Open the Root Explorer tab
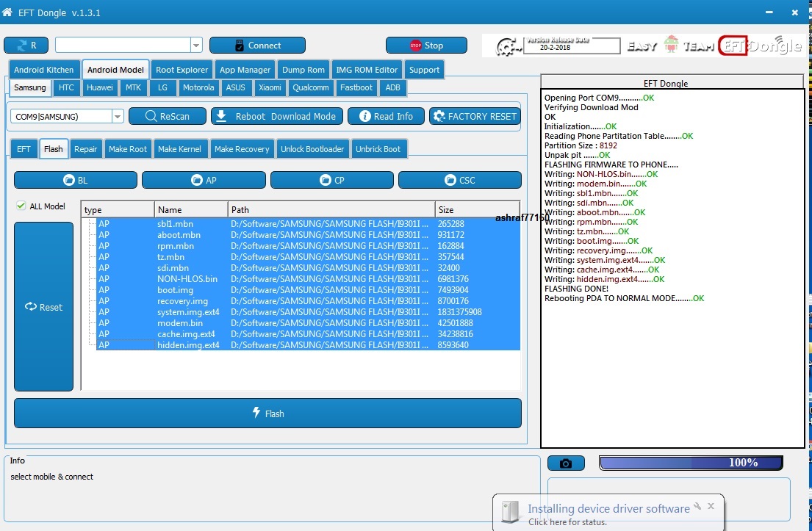Viewport: 812px width, 531px height. [x=182, y=70]
